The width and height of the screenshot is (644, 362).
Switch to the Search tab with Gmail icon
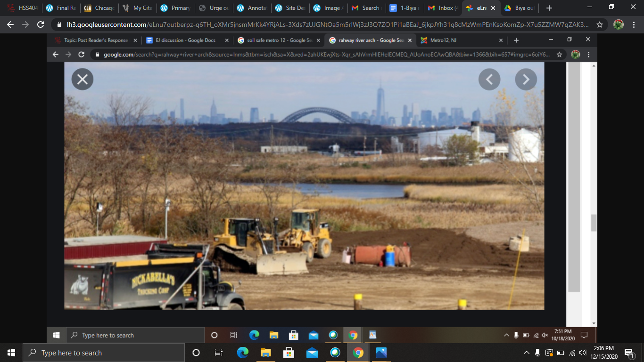pyautogui.click(x=366, y=8)
